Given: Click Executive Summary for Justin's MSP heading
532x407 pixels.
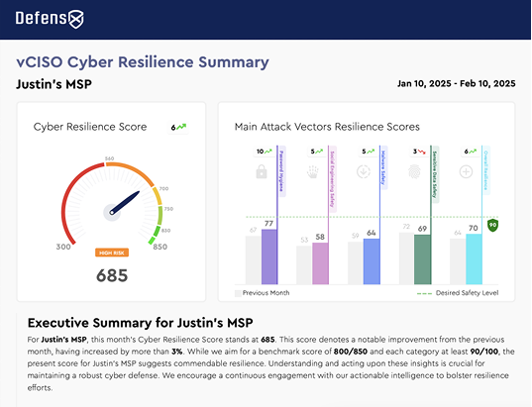Looking at the screenshot, I should point(140,323).
